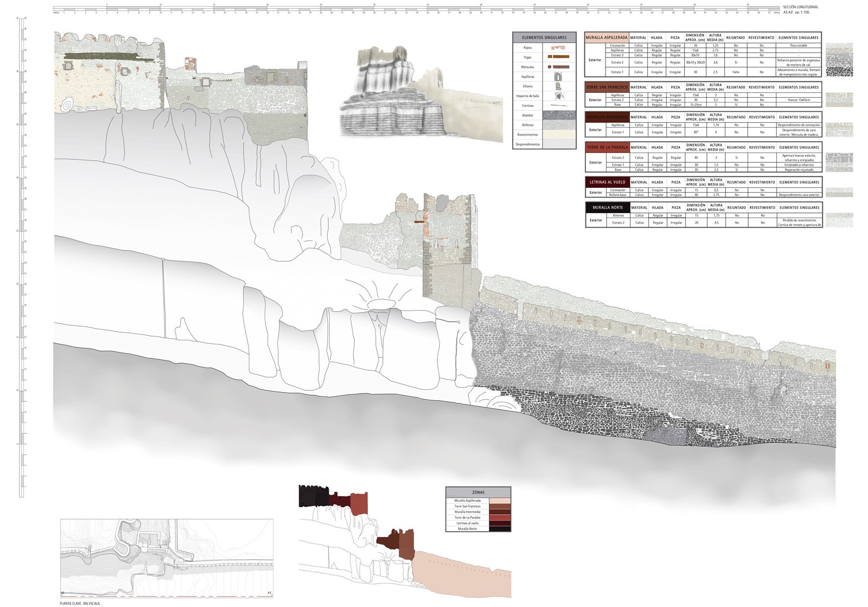Click the Rellenos texture legend sample
The height and width of the screenshot is (607, 868).
[559, 125]
